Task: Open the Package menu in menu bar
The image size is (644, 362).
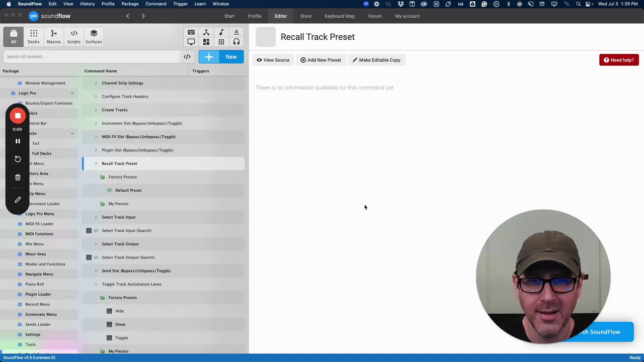Action: point(130,4)
